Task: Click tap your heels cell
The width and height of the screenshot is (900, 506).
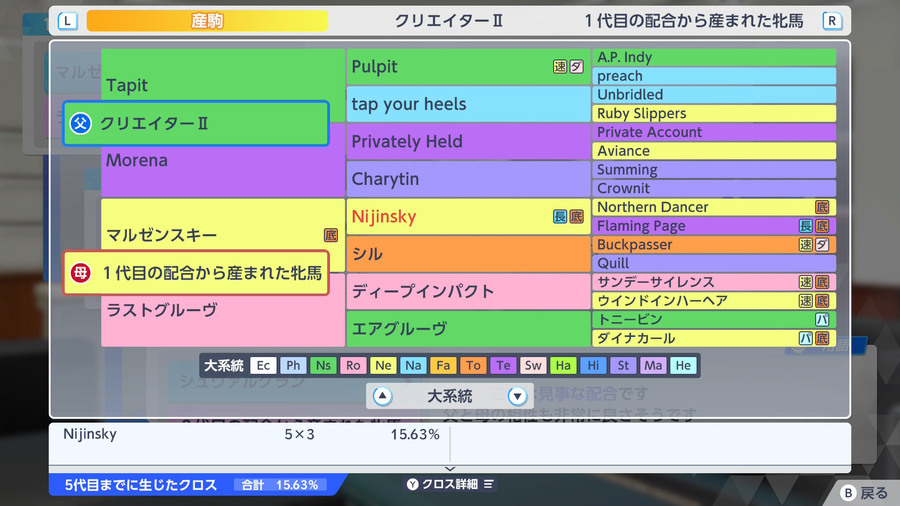Action: [x=468, y=104]
